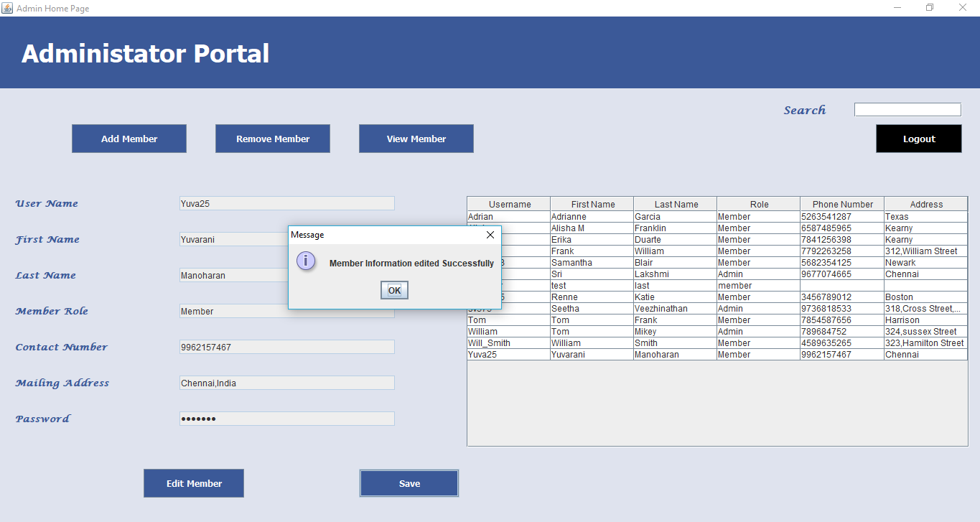Click the Edit Member button
The width and height of the screenshot is (980, 522).
pos(194,483)
